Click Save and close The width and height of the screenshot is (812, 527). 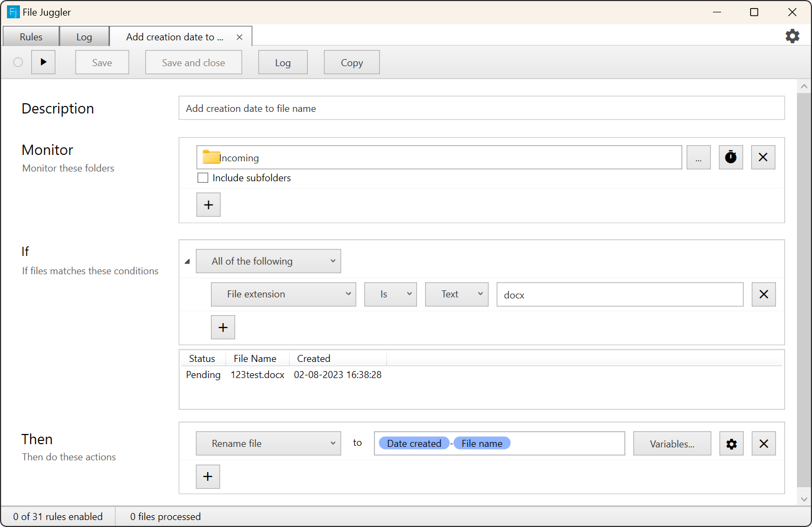(x=194, y=62)
